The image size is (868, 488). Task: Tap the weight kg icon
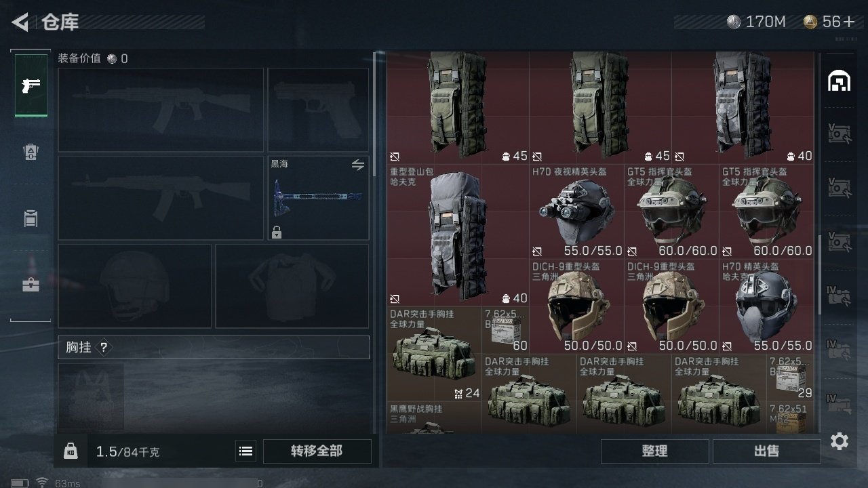pos(71,451)
